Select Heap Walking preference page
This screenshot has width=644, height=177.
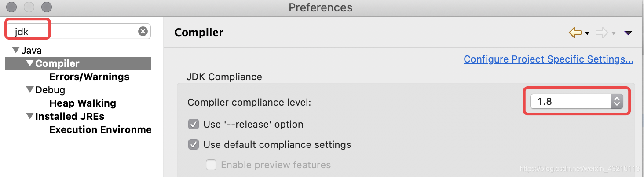(x=83, y=103)
